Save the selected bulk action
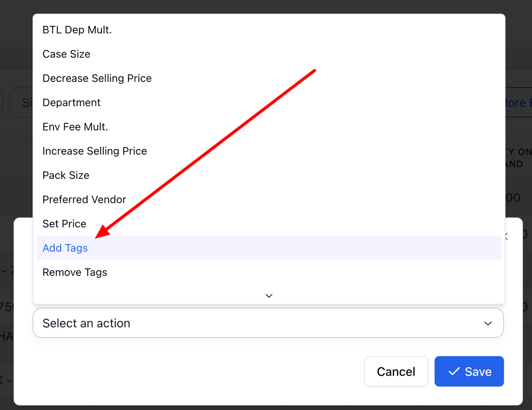 (469, 372)
